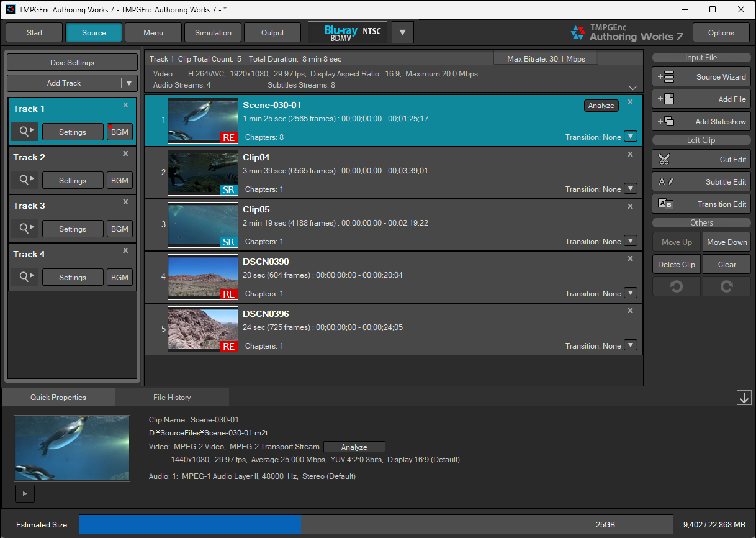
Task: Open preview for Track 1 magnifier icon
Action: (25, 132)
